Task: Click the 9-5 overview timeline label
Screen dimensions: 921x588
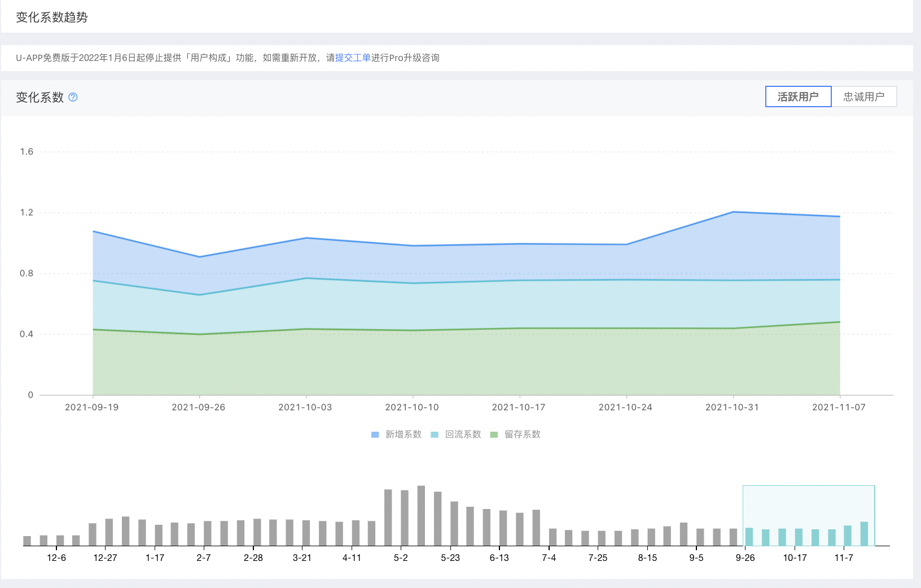Action: (696, 558)
